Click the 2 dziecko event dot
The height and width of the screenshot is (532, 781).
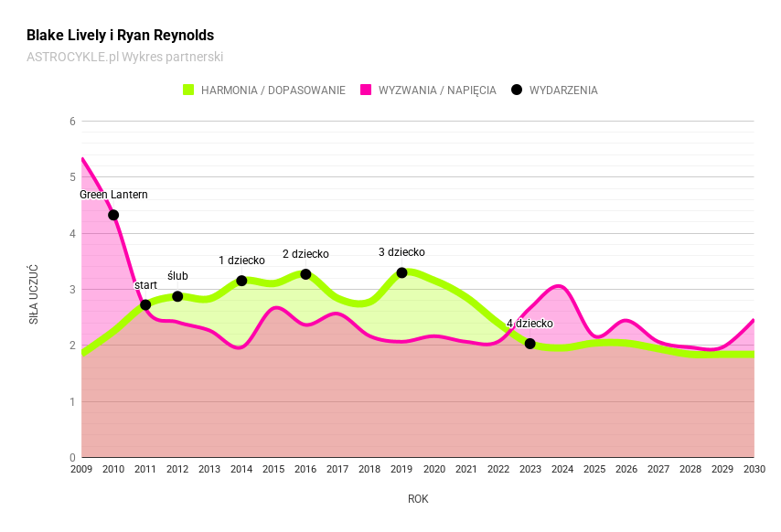(305, 274)
